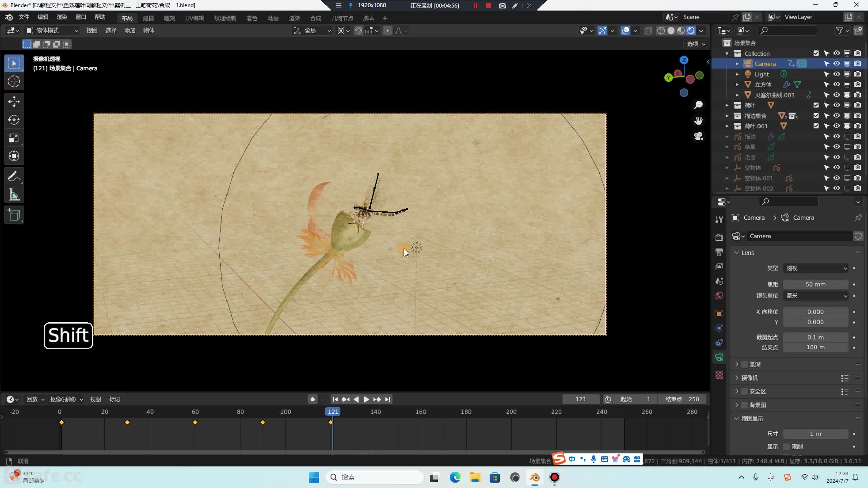Screen dimensions: 868x488
Task: Select the Scale tool
Action: (14, 138)
